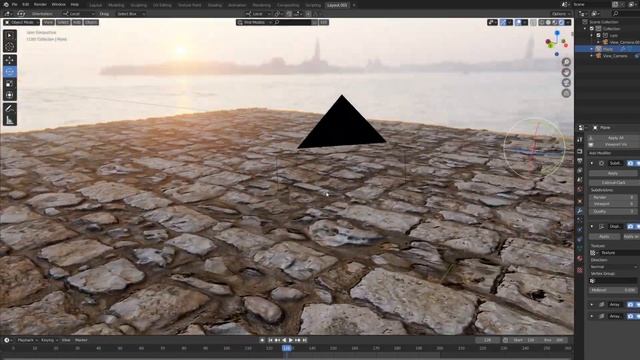Click the blue Z axis gizmo dot
Image resolution: width=640 pixels, height=360 pixels.
[x=557, y=33]
